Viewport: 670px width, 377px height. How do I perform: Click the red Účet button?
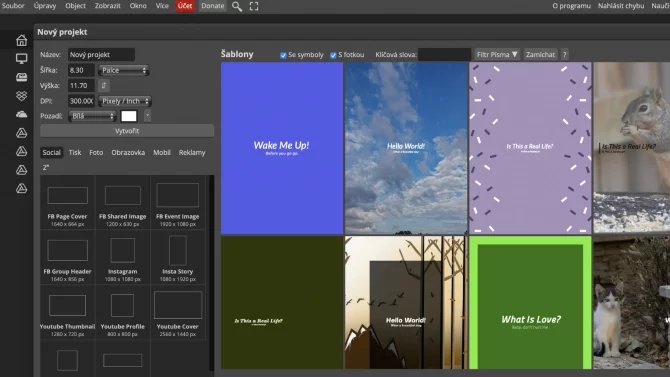tap(185, 6)
